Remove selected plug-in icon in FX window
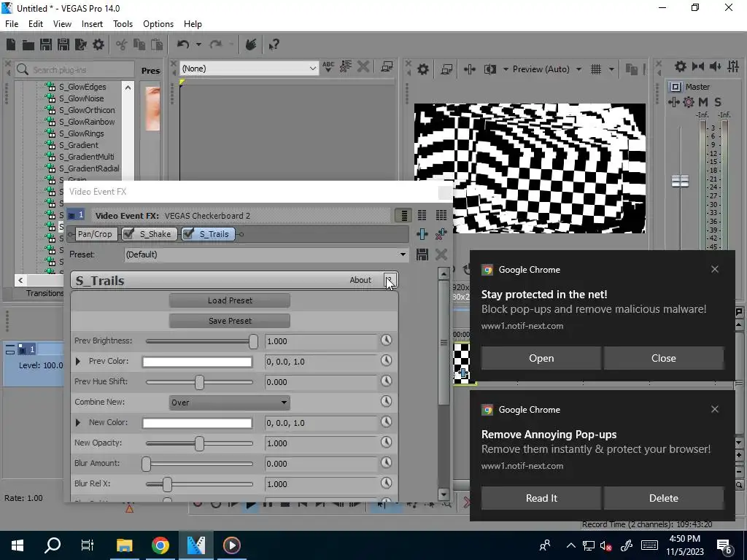Image resolution: width=747 pixels, height=560 pixels. (x=441, y=234)
